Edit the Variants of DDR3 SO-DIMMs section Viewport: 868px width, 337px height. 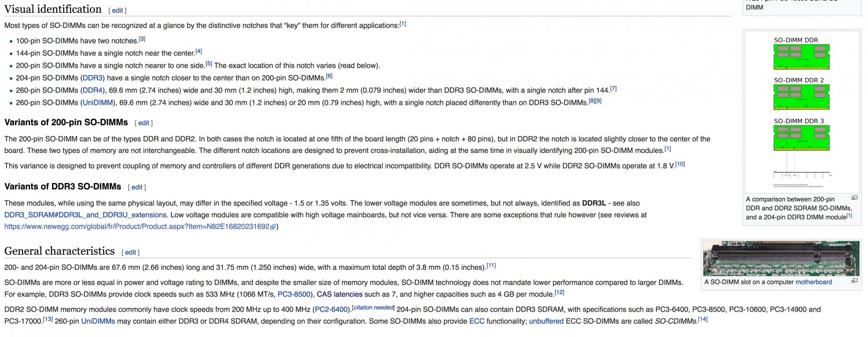137,187
